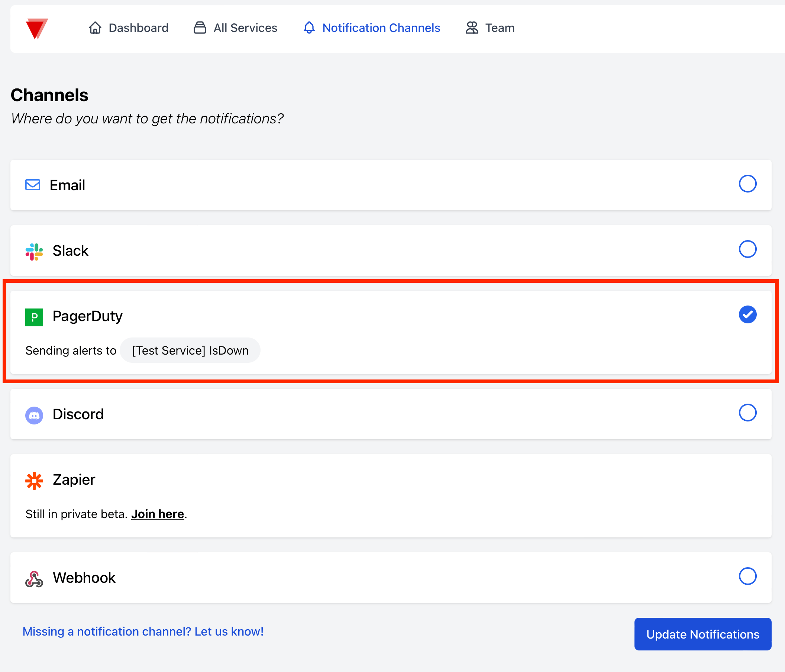Viewport: 785px width, 672px height.
Task: Click the Webhook logo icon
Action: [34, 579]
